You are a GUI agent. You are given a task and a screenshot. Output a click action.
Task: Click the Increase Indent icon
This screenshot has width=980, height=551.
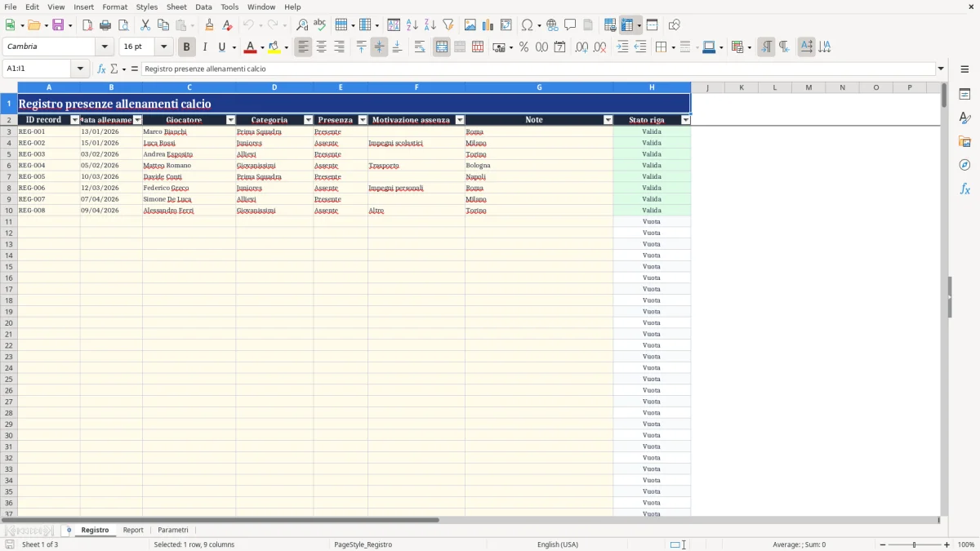point(622,47)
